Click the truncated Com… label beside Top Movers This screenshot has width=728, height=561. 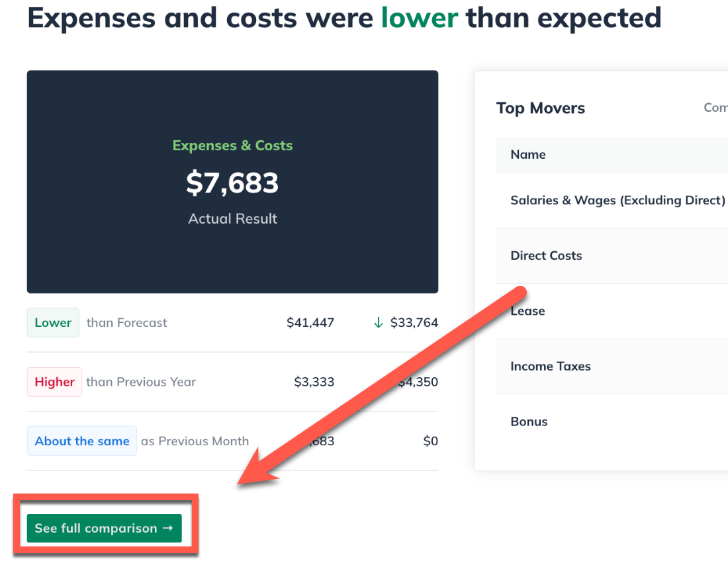tap(715, 108)
